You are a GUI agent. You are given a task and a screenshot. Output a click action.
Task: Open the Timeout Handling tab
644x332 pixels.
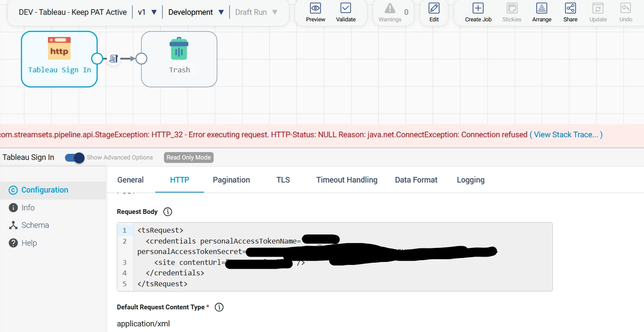click(x=347, y=180)
